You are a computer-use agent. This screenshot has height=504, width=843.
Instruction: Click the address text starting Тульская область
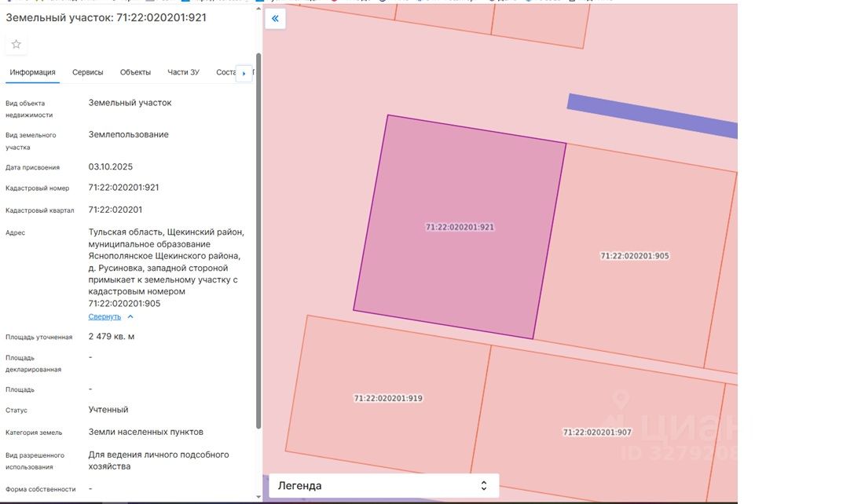tap(166, 268)
